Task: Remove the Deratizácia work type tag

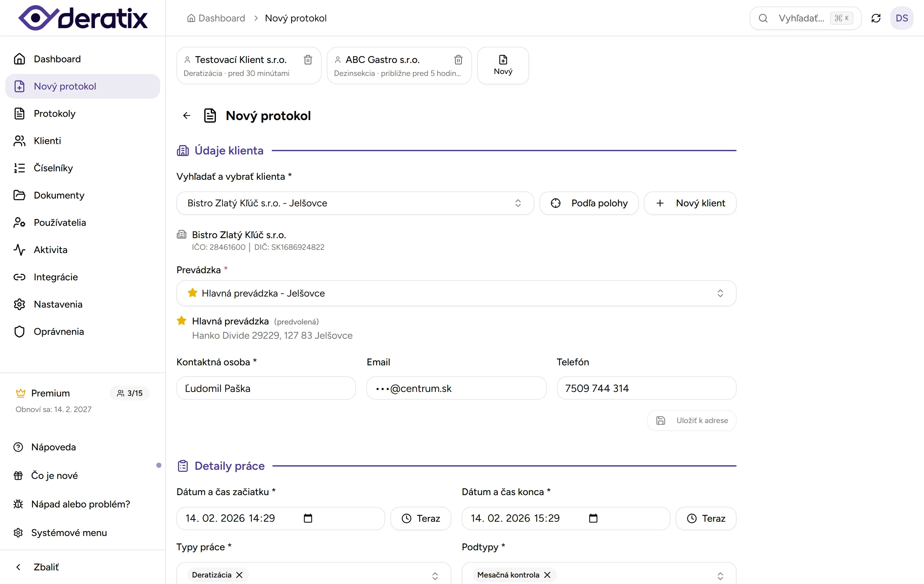Action: click(240, 574)
